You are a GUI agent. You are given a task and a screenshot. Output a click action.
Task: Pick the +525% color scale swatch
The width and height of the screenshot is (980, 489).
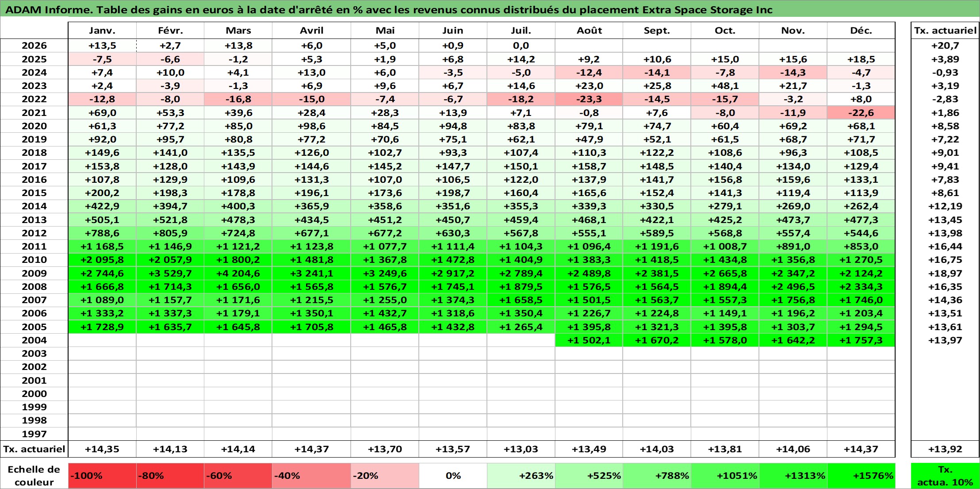(589, 476)
